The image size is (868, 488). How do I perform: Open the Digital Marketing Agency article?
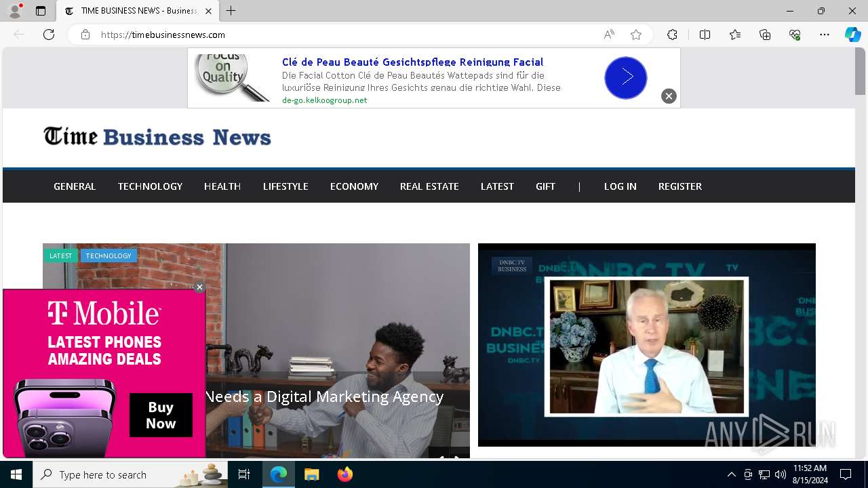324,396
